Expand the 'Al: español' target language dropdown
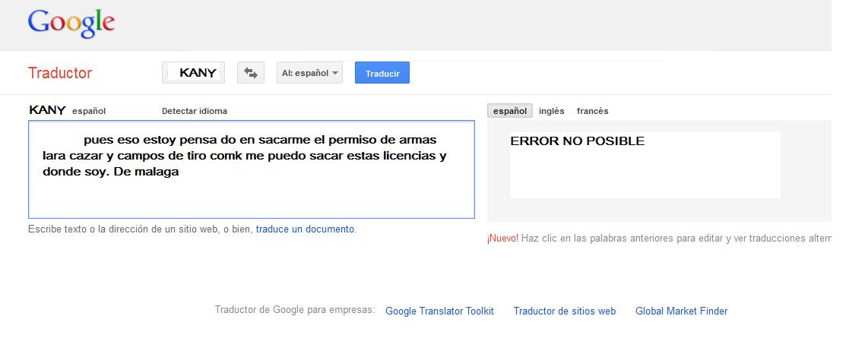This screenshot has width=868, height=354. coord(309,73)
